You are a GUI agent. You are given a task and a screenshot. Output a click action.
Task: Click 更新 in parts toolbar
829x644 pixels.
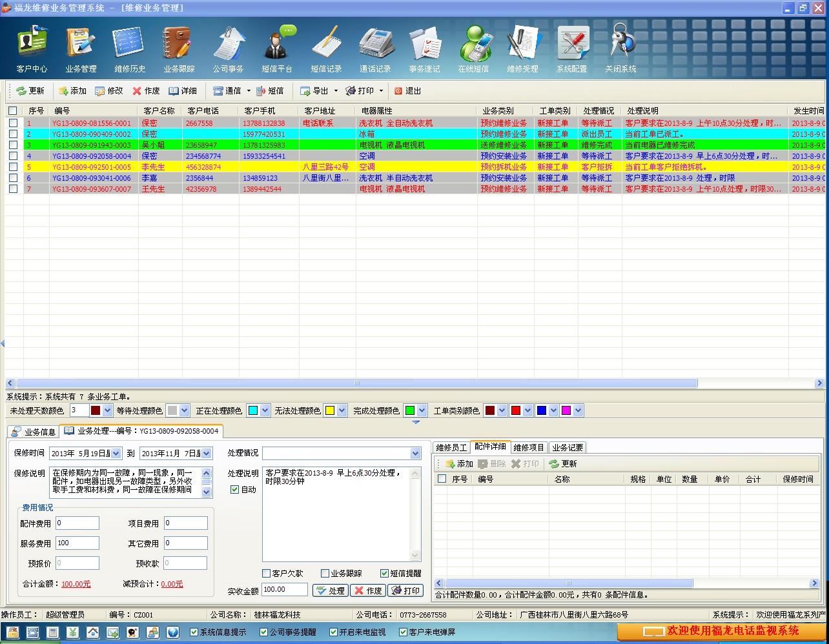(562, 464)
